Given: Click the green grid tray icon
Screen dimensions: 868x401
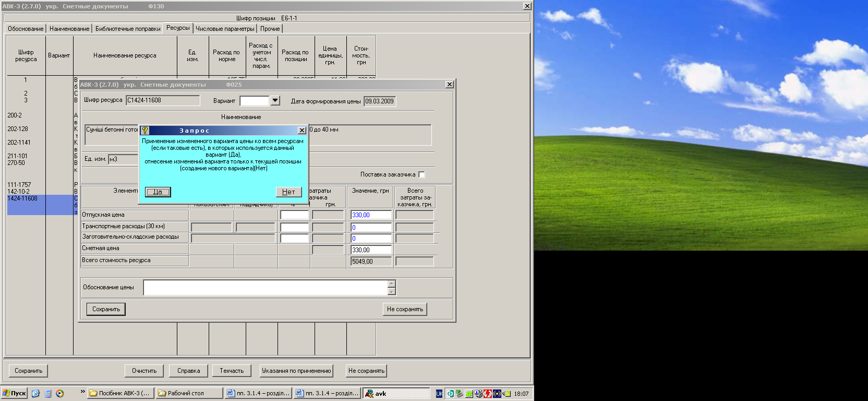Looking at the screenshot, I should pyautogui.click(x=469, y=394).
